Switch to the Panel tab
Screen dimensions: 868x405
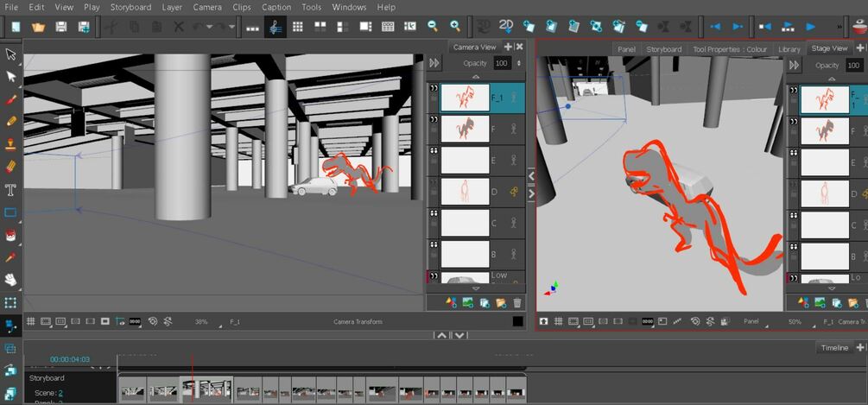tap(626, 49)
